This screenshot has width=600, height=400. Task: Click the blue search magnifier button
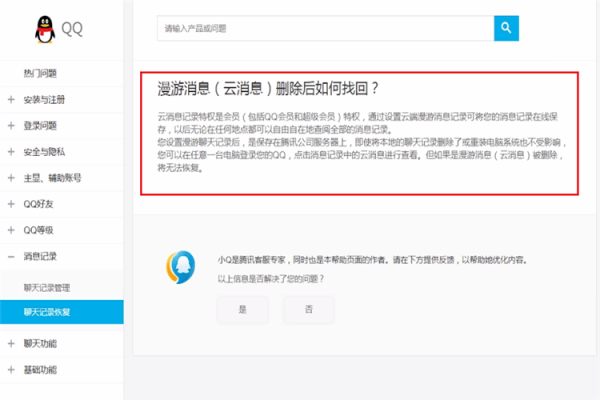pos(506,28)
